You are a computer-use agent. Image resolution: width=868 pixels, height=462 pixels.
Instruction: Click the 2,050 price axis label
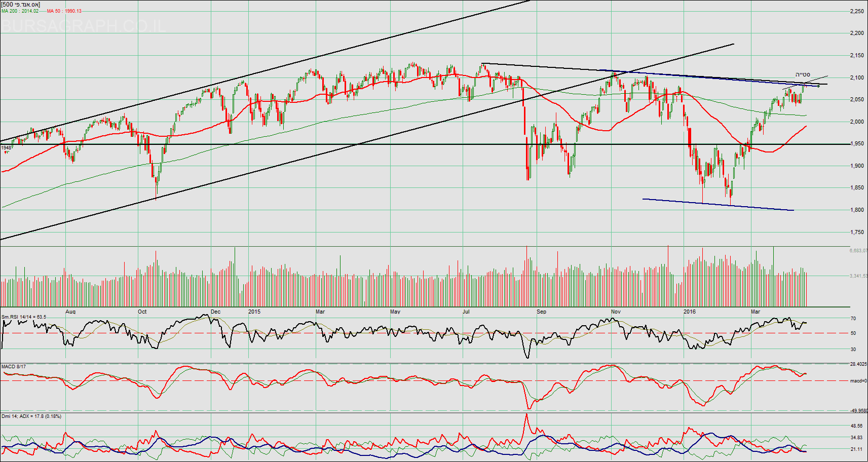(857, 100)
